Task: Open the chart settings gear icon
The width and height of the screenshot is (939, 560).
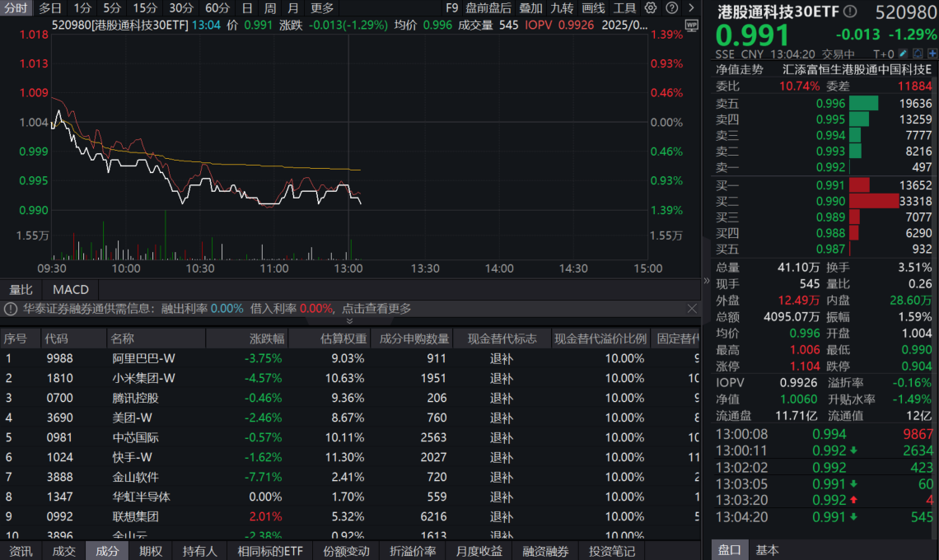Action: [x=650, y=8]
